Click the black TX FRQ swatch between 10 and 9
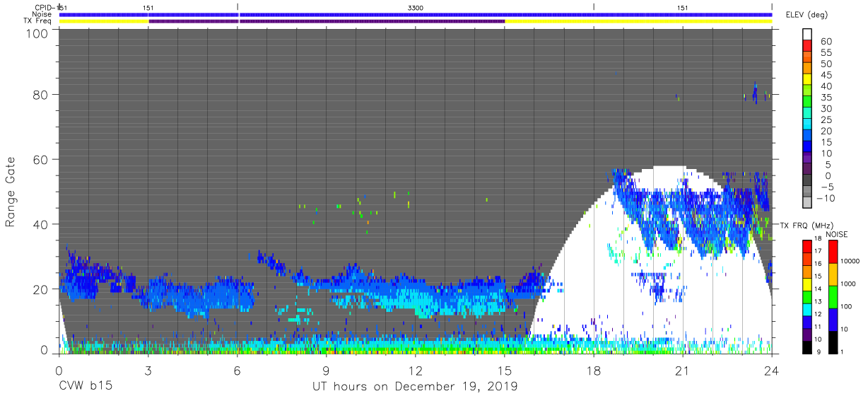Image resolution: width=868 pixels, height=401 pixels. 807,346
